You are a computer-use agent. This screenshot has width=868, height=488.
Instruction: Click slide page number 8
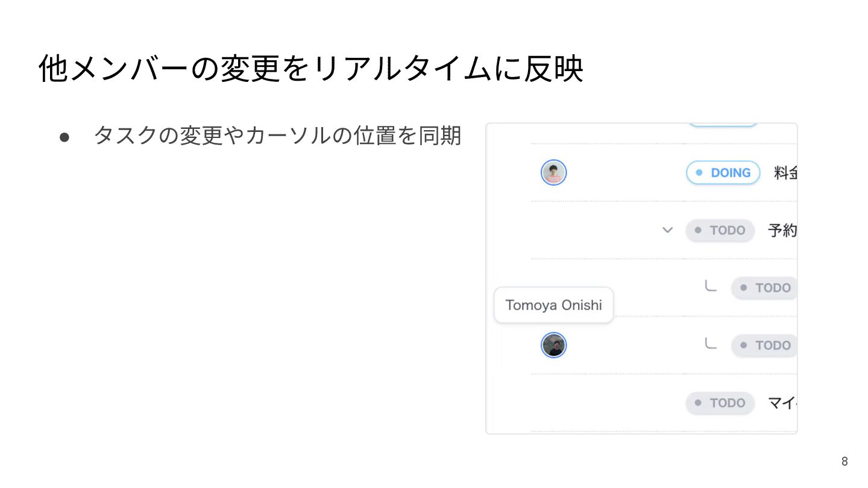pos(844,461)
